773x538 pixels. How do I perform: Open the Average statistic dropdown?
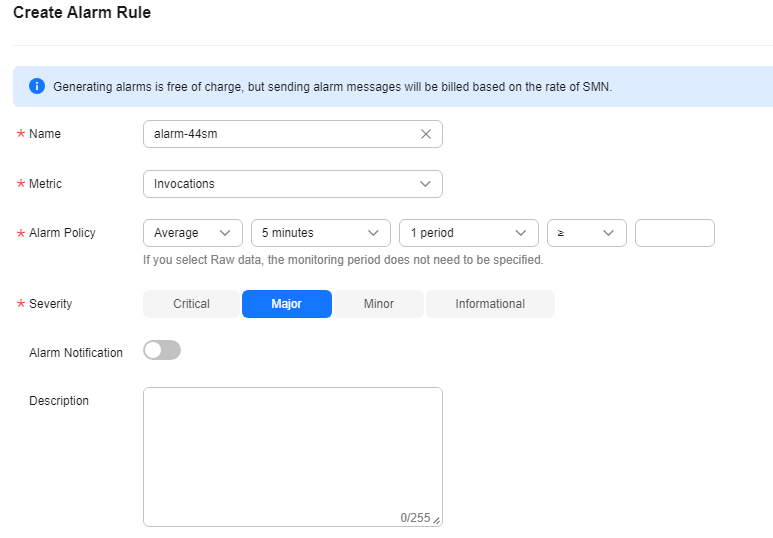point(193,233)
